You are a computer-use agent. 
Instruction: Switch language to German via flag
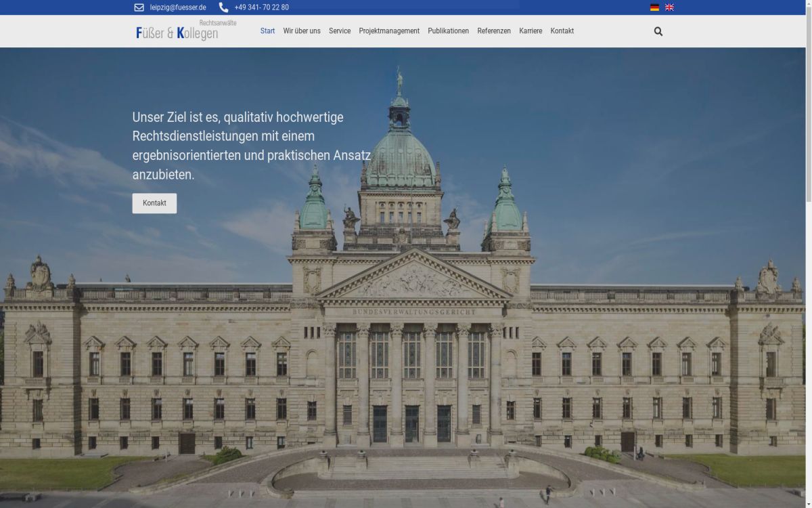[654, 7]
